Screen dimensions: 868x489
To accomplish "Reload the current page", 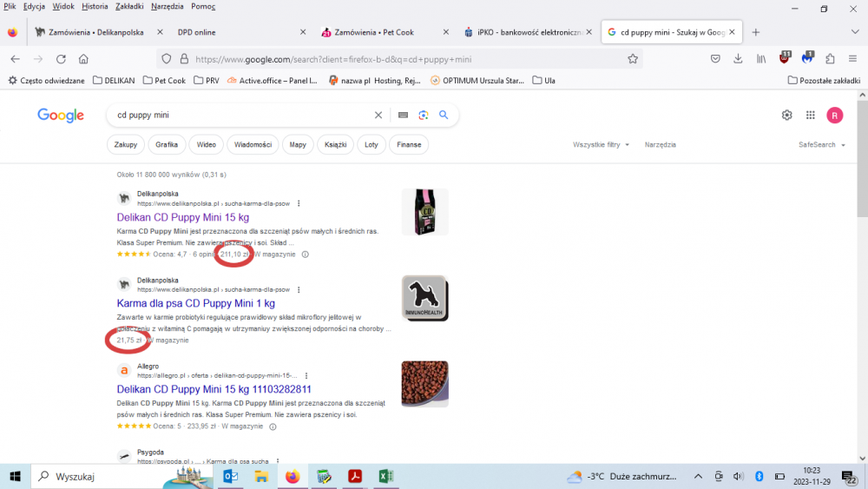I will click(61, 59).
